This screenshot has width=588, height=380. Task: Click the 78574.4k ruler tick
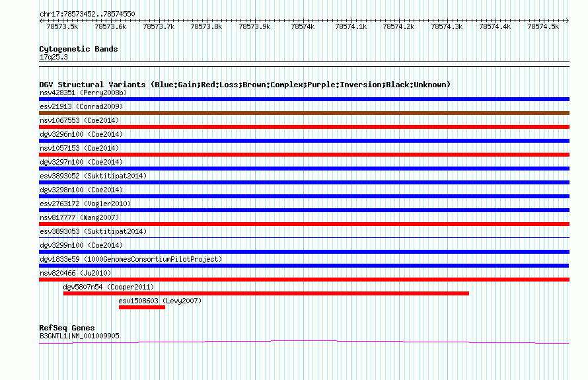click(495, 26)
